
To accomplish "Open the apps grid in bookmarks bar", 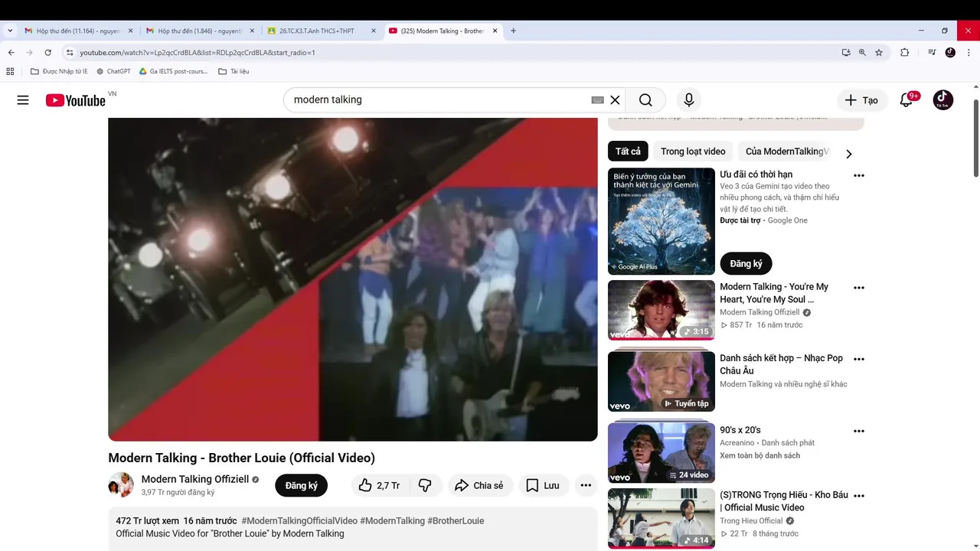I will (10, 71).
